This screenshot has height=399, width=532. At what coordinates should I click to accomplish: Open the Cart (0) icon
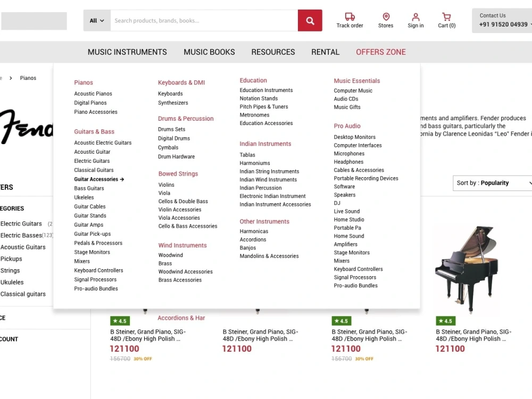click(446, 16)
